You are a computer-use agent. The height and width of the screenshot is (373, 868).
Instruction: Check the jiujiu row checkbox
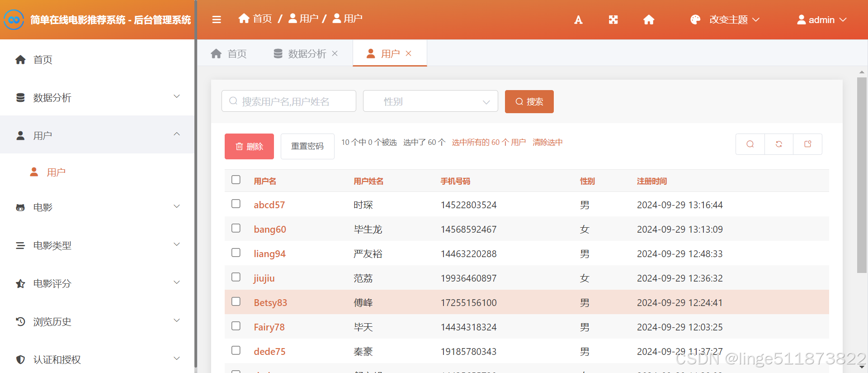coord(236,277)
